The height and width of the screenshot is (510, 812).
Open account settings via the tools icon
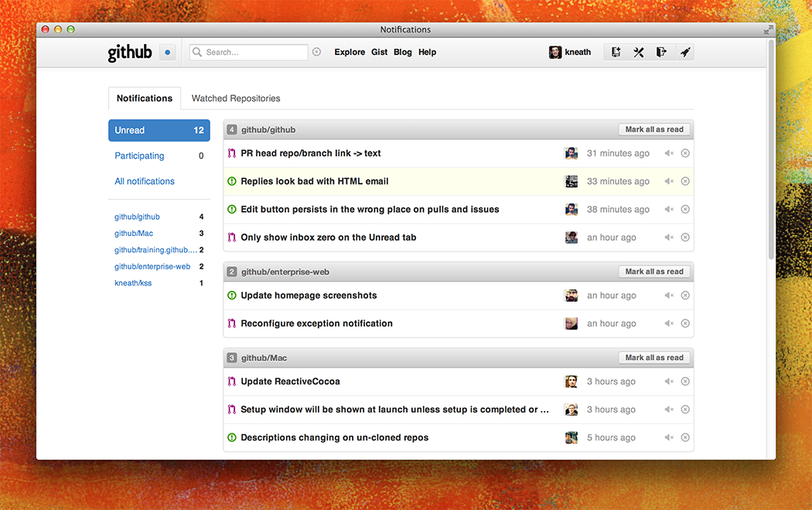(639, 53)
